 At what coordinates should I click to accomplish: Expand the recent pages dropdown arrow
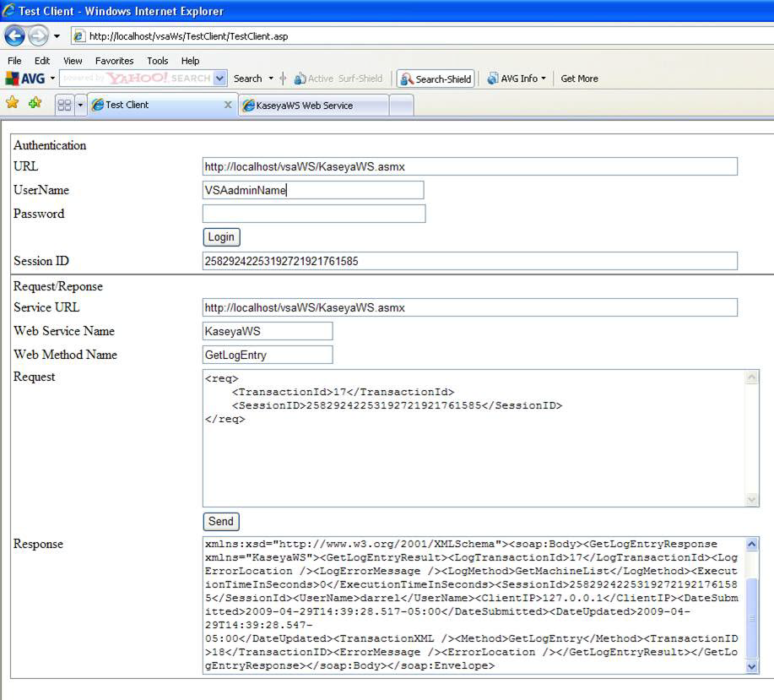(57, 36)
